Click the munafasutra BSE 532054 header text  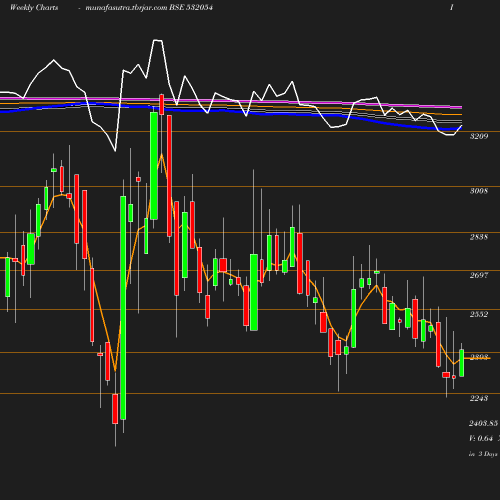tap(149, 7)
